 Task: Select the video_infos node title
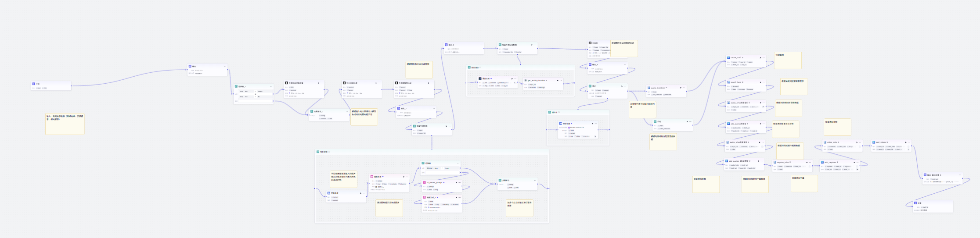(x=833, y=142)
